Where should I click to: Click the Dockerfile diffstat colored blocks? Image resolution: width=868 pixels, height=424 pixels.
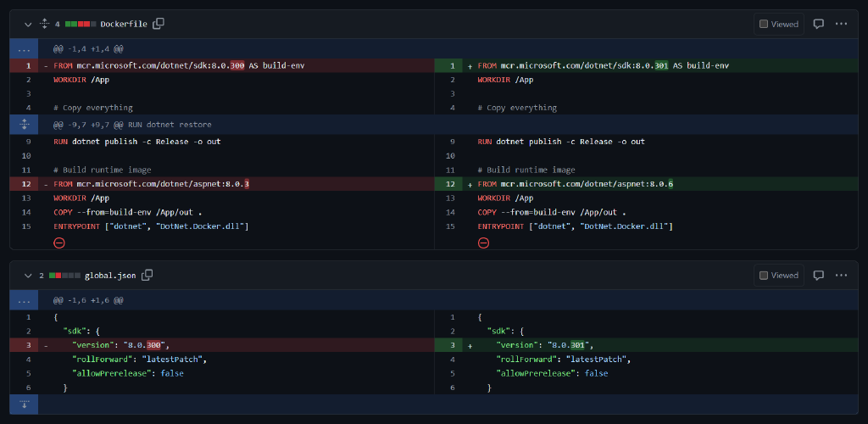click(x=80, y=24)
